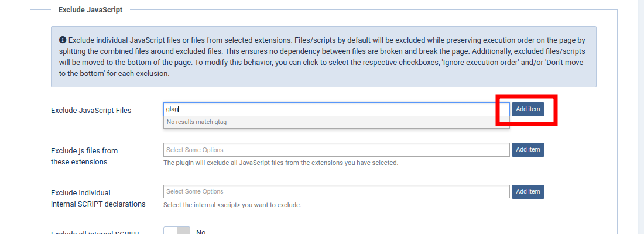644x234 pixels.
Task: Click the partly visible 'Exclude all internal SCRIPT' label
Action: (95, 232)
